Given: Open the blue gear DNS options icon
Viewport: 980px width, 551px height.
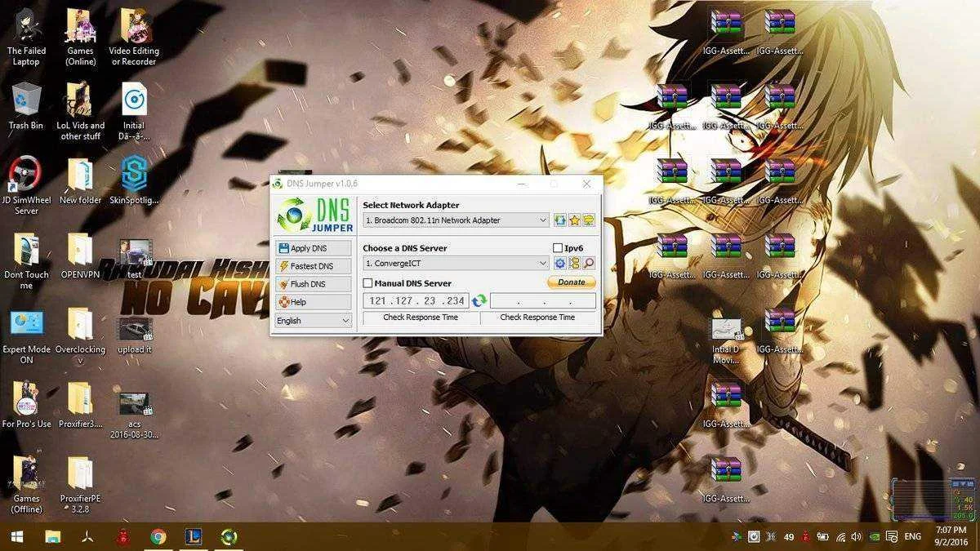Looking at the screenshot, I should (x=560, y=264).
